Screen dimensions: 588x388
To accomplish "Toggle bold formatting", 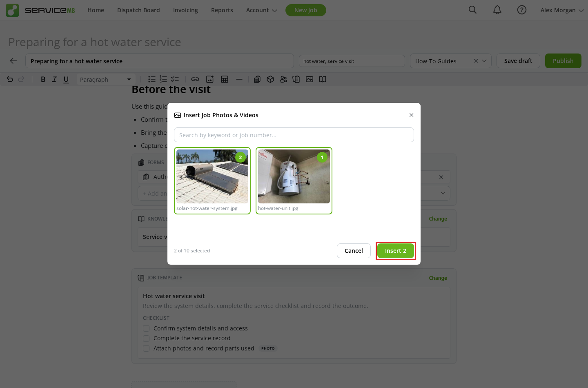I will [x=43, y=79].
